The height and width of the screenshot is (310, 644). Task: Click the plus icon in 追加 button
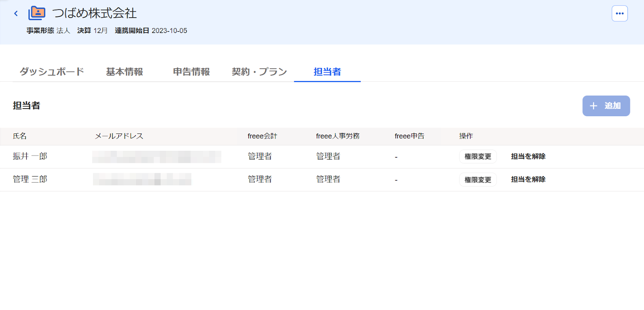tap(593, 106)
